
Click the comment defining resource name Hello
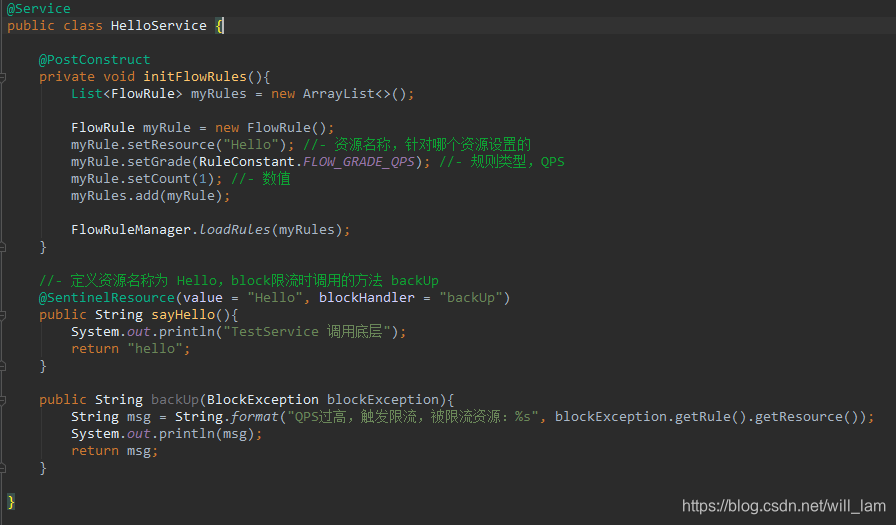[x=239, y=280]
